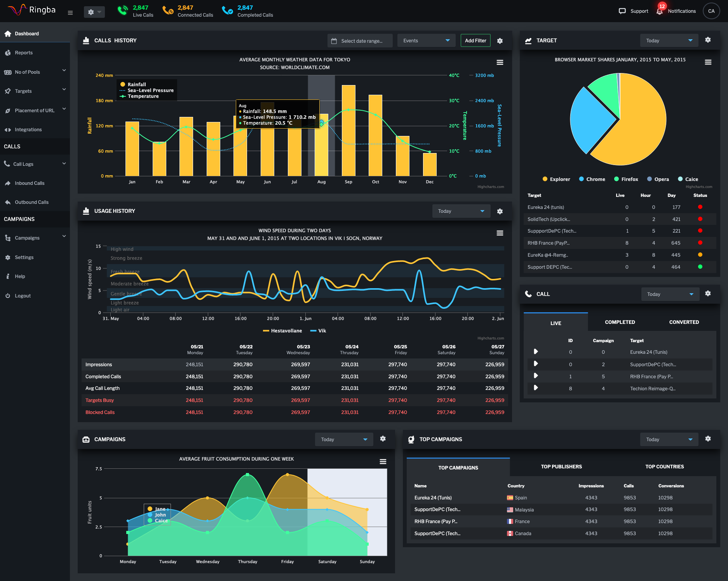This screenshot has width=728, height=581.
Task: Switch to Top Publishers tab
Action: pos(561,466)
